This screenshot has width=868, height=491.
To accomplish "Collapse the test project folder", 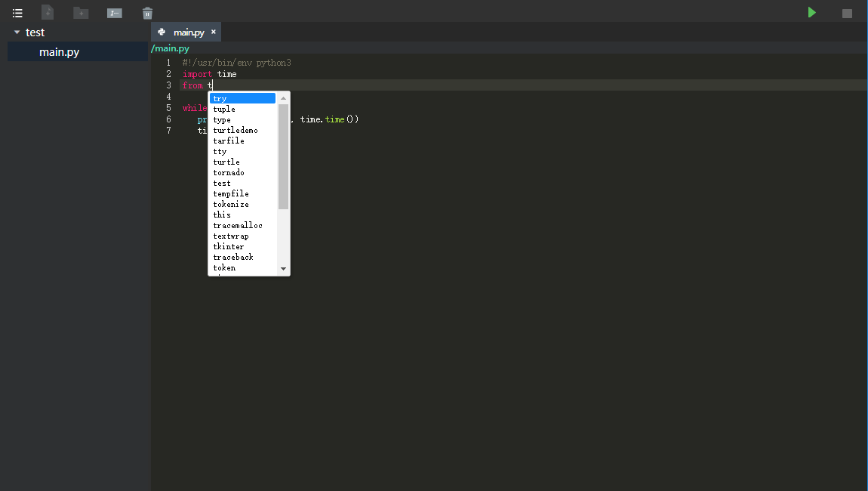I will (17, 32).
